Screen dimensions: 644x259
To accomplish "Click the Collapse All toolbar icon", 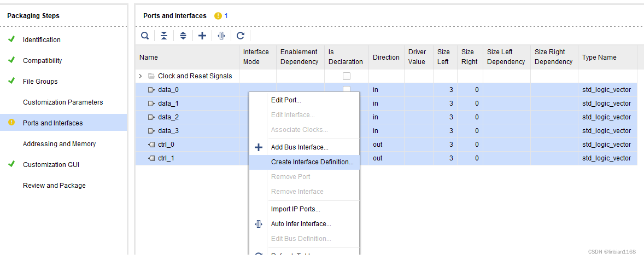I will (164, 36).
